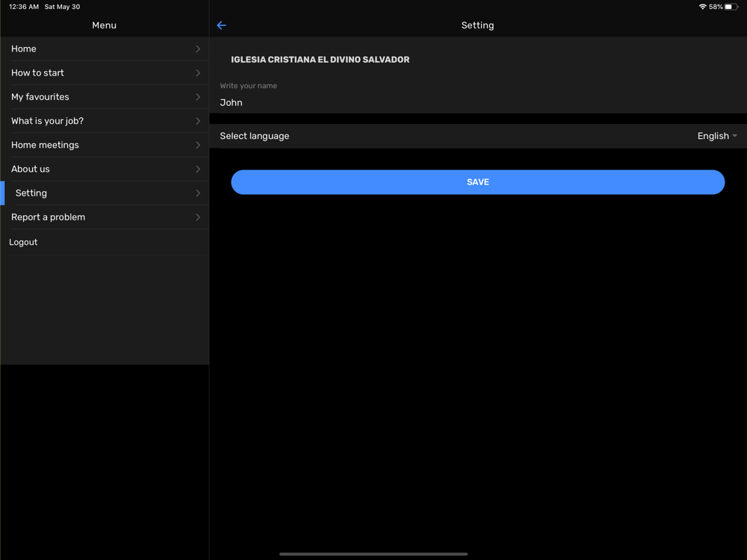
Task: Log out via the Logout entry
Action: click(105, 242)
